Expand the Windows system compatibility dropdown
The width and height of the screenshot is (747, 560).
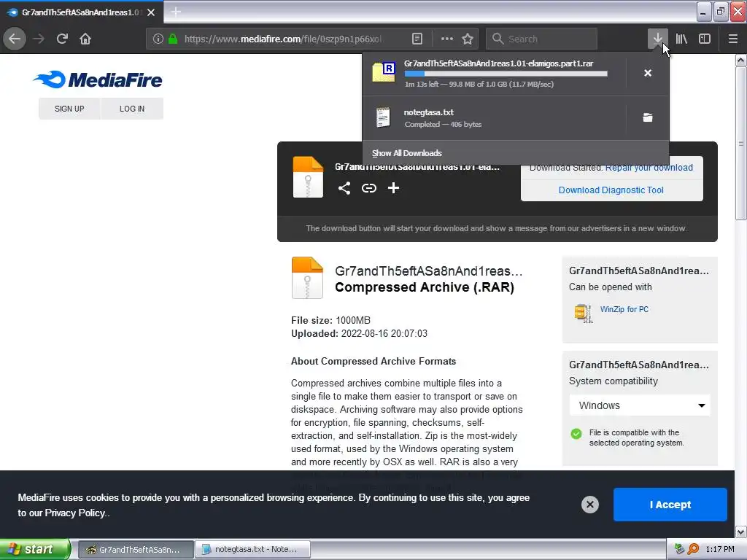pos(640,405)
